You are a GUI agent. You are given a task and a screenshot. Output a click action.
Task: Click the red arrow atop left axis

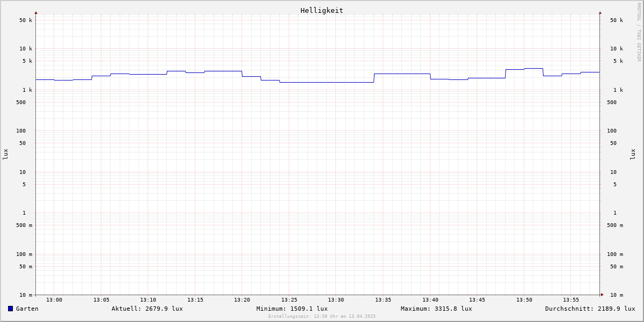(x=36, y=13)
